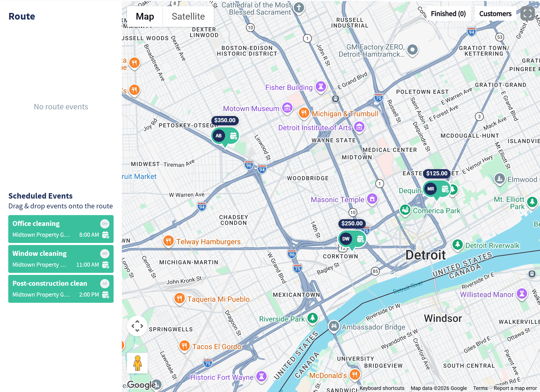Click the Google logo link
This screenshot has height=392, width=540.
(x=142, y=385)
